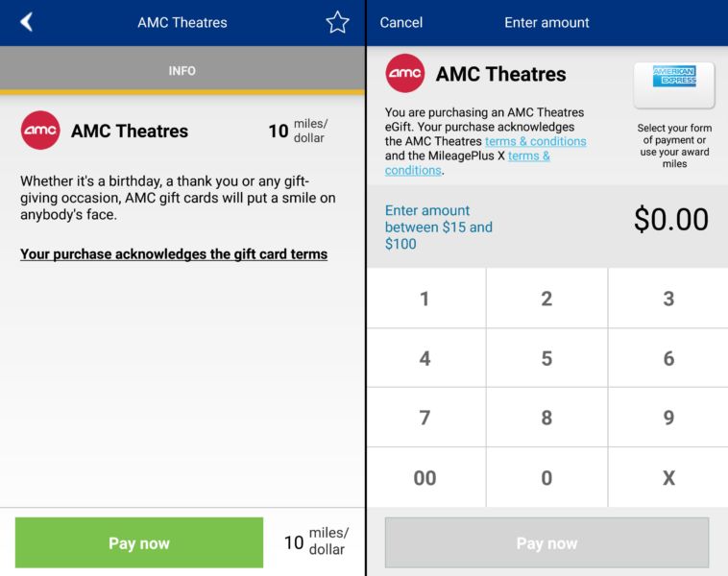Select the American Express card icon
Viewport: 728px width, 576px height.
click(674, 84)
